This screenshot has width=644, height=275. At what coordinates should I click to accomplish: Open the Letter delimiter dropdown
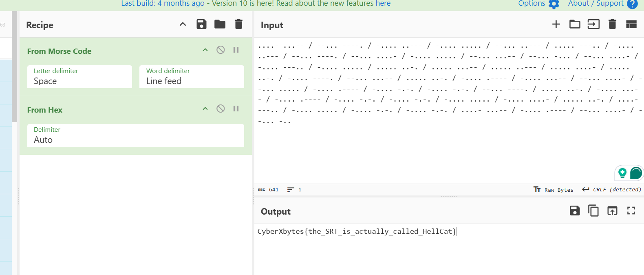pos(79,77)
